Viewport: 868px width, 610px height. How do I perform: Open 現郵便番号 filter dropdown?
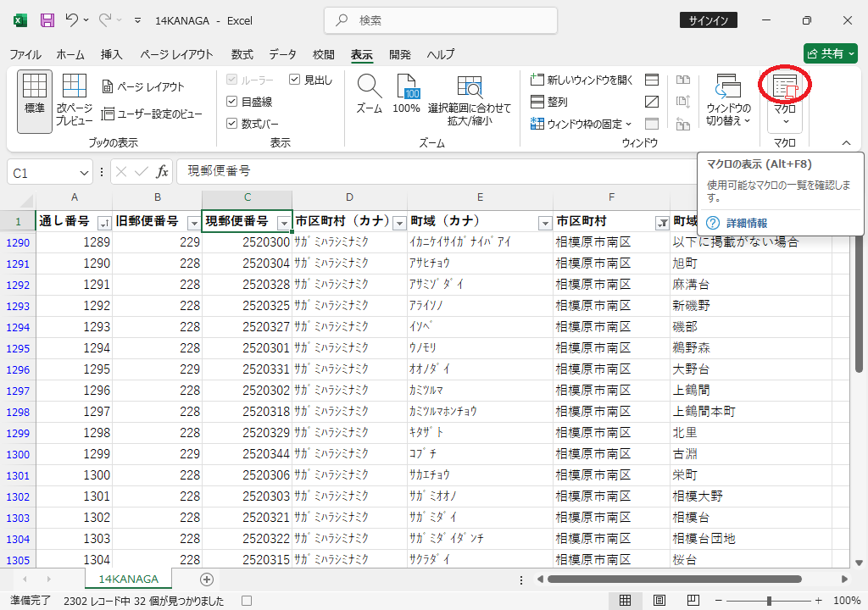(284, 223)
